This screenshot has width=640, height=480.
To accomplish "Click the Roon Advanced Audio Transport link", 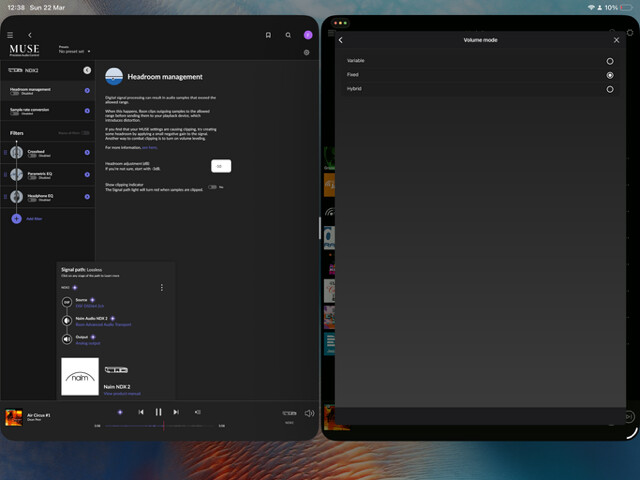I will (x=103, y=324).
